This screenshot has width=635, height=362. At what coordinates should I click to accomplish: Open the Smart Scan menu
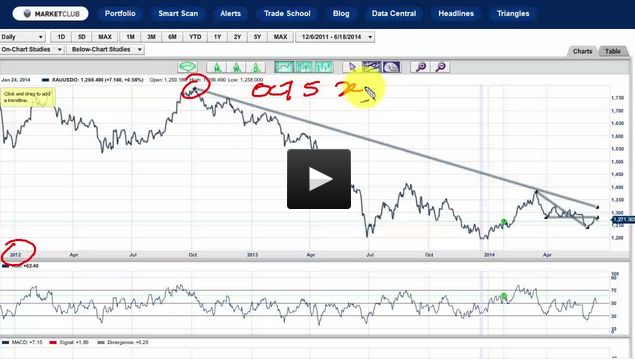pyautogui.click(x=178, y=13)
